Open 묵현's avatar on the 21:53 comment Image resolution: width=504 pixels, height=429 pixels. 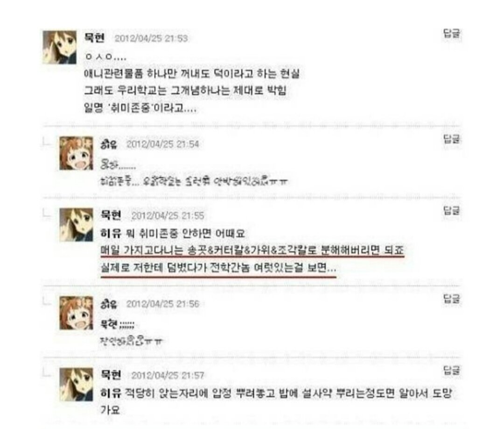click(60, 47)
